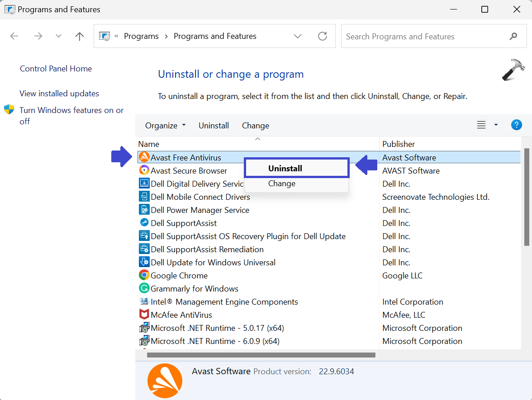Select Dell Mobile Connect Drivers name
This screenshot has height=400, width=532.
pos(200,197)
